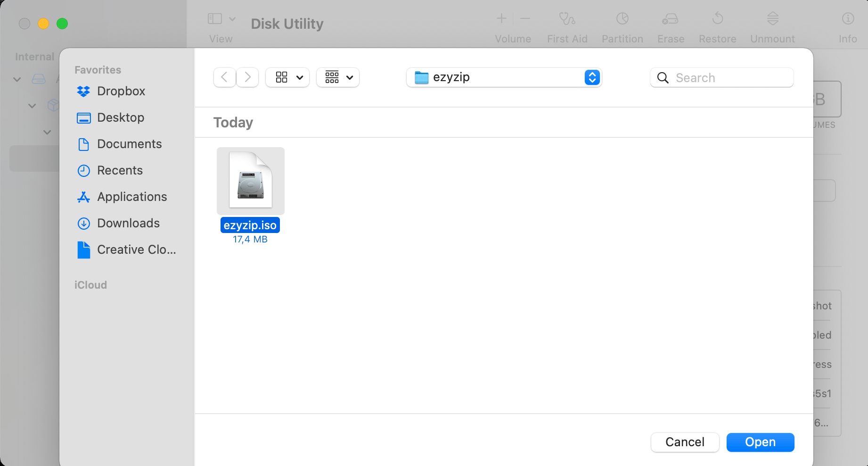Open Downloads in the sidebar
This screenshot has width=868, height=466.
[x=127, y=223]
